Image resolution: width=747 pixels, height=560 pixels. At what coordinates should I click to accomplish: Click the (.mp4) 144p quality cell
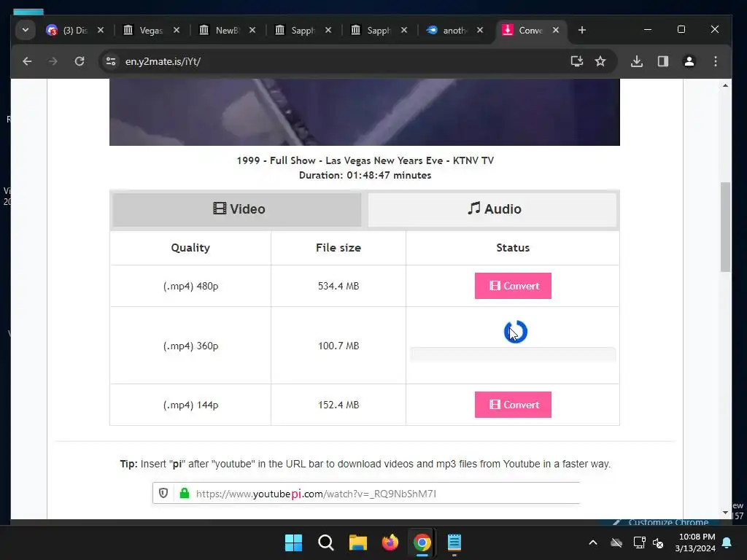pos(190,405)
